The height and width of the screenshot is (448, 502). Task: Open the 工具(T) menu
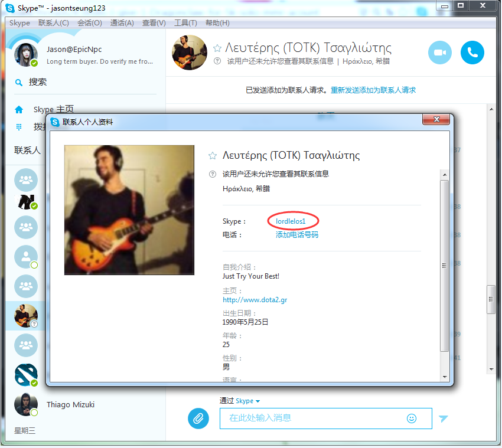(x=185, y=23)
